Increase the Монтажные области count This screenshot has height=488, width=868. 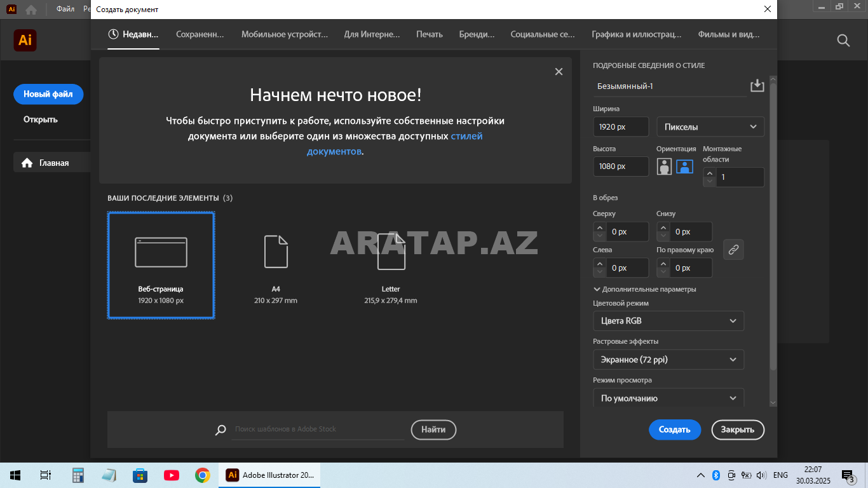[x=710, y=173]
